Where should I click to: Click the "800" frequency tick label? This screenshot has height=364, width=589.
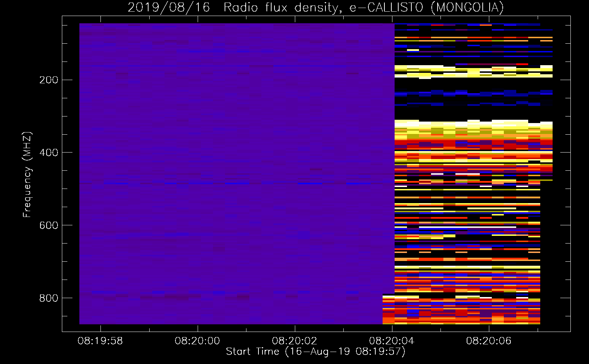coord(48,298)
